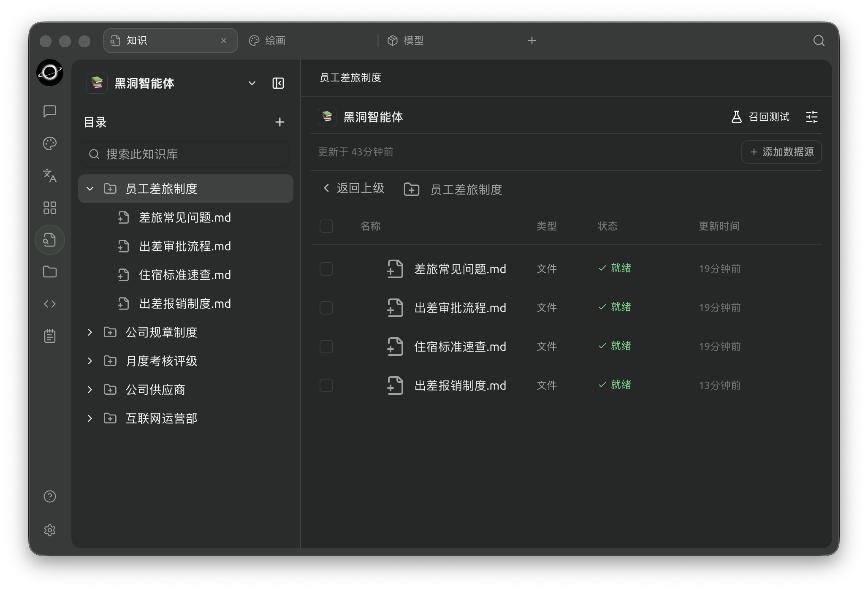
Task: Open the painting palette sidebar icon
Action: click(x=50, y=144)
